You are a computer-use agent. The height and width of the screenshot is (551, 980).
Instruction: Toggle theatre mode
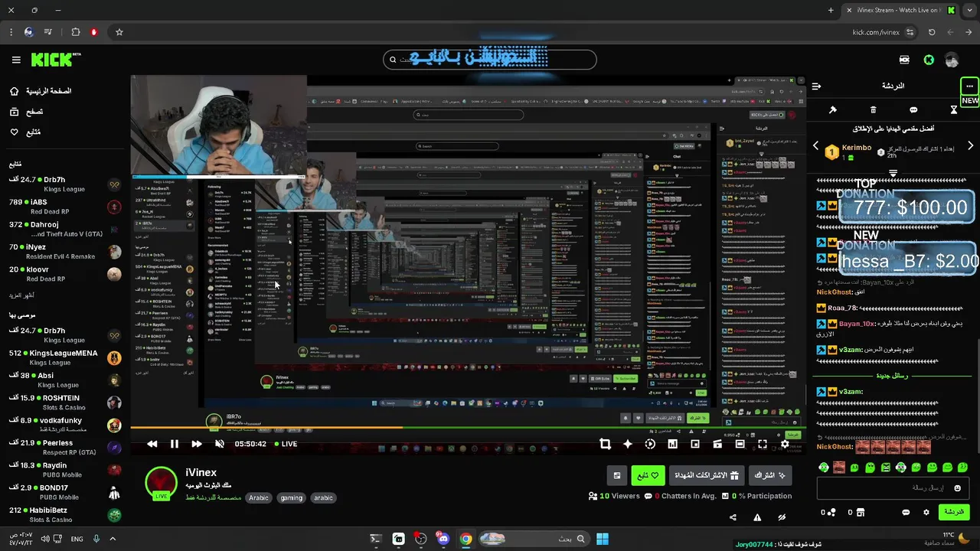pyautogui.click(x=740, y=444)
